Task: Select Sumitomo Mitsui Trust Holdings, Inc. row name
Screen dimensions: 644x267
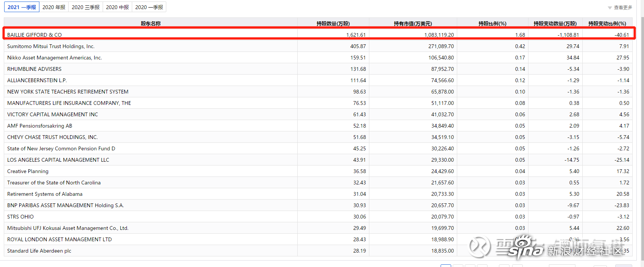Action: point(51,46)
